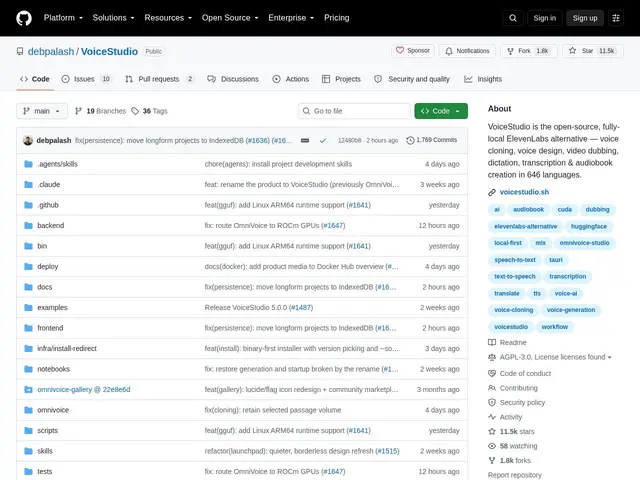
Task: Click the Sign in button
Action: pos(544,18)
